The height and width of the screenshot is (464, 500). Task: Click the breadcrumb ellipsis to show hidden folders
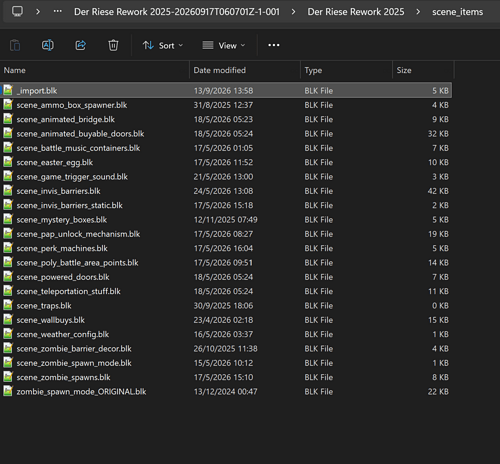click(x=58, y=12)
